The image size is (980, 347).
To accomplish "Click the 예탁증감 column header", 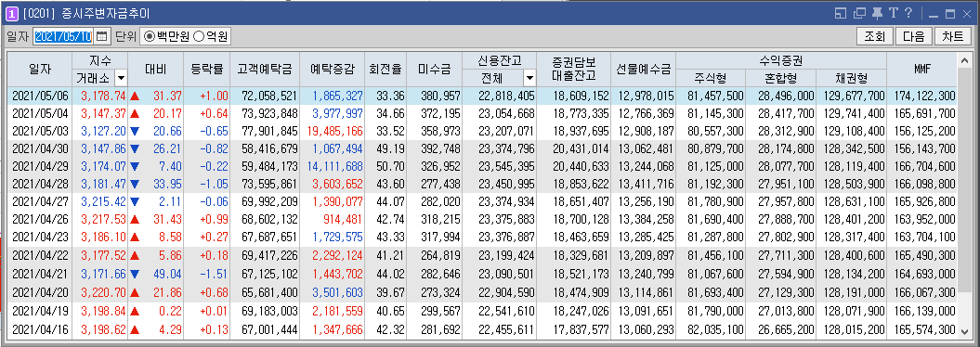I will (332, 70).
